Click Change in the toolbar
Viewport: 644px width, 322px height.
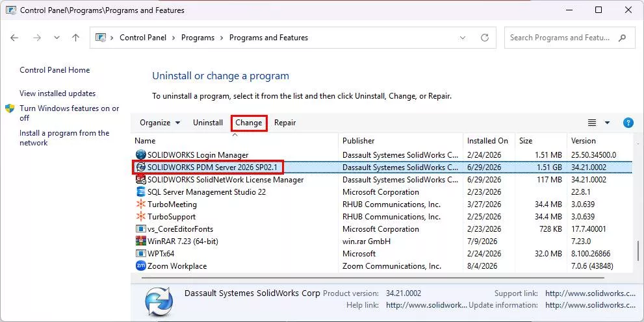coord(248,123)
